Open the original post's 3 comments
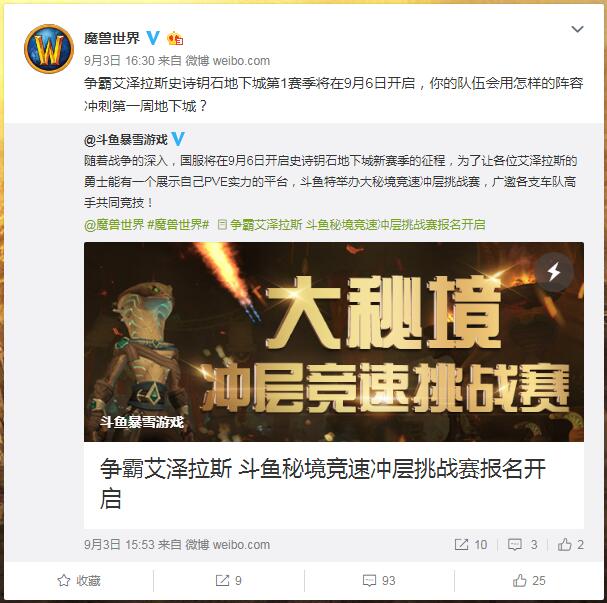 (x=523, y=545)
